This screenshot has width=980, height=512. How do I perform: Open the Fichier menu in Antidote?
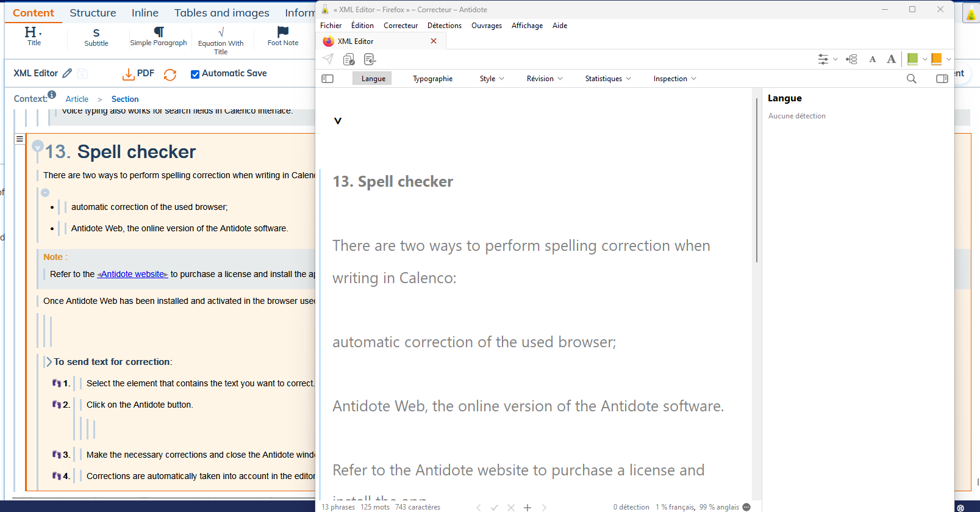pos(331,26)
